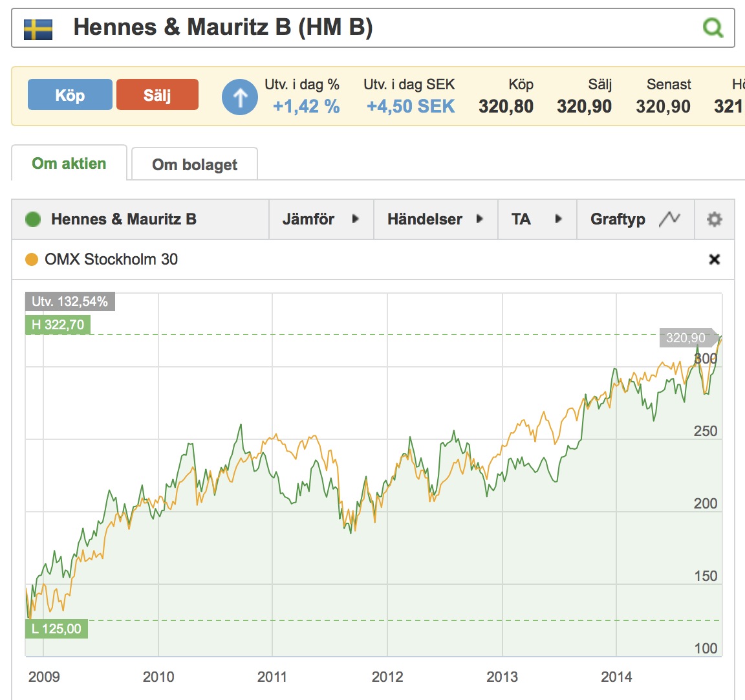Viewport: 745px width, 700px height.
Task: Click the Graftyp line chart icon
Action: (x=669, y=219)
